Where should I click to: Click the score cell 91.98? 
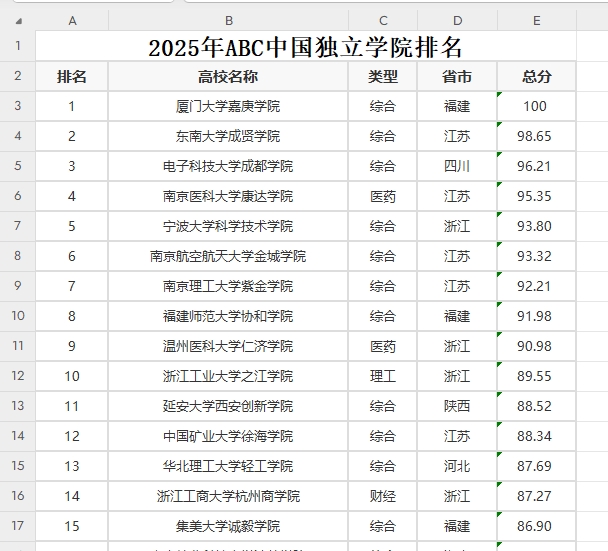537,316
